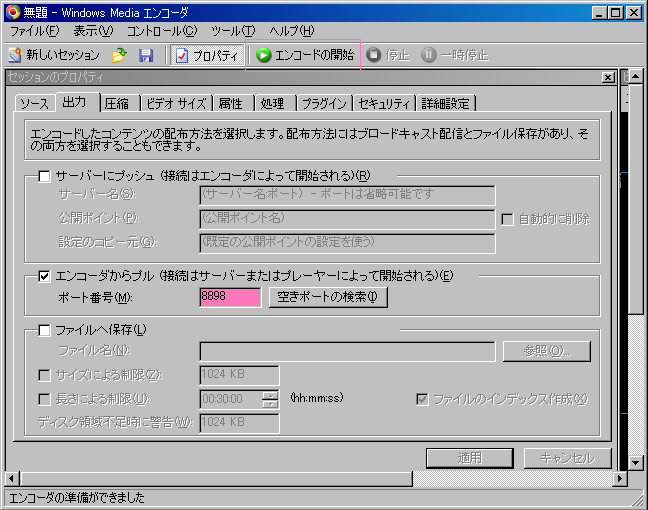Click the vertical scrollbar thumb

tap(636, 199)
